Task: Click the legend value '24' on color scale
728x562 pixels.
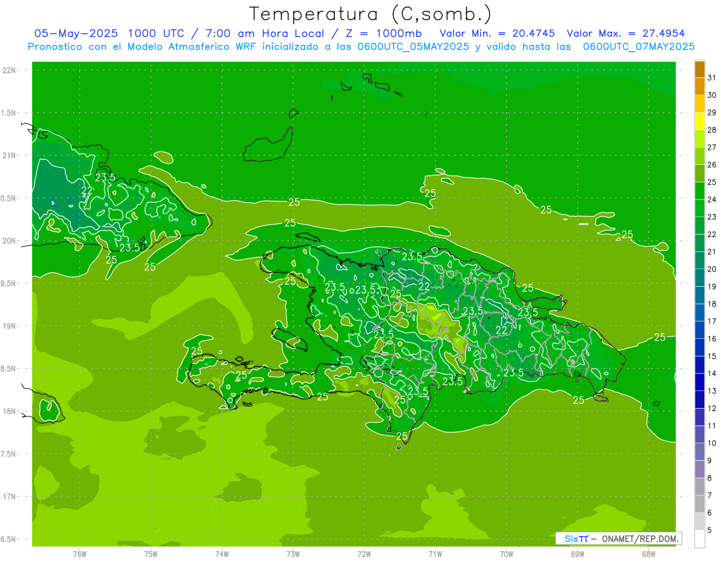Action: coord(712,199)
